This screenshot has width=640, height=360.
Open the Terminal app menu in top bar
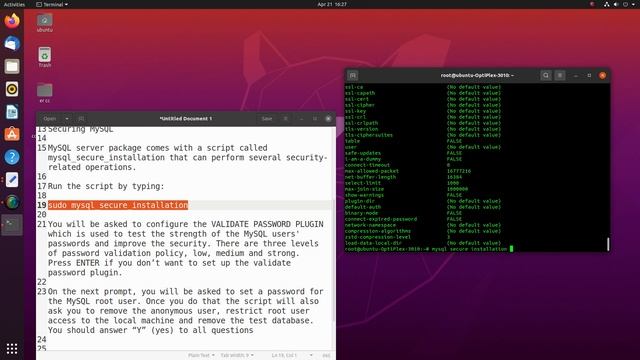click(52, 4)
